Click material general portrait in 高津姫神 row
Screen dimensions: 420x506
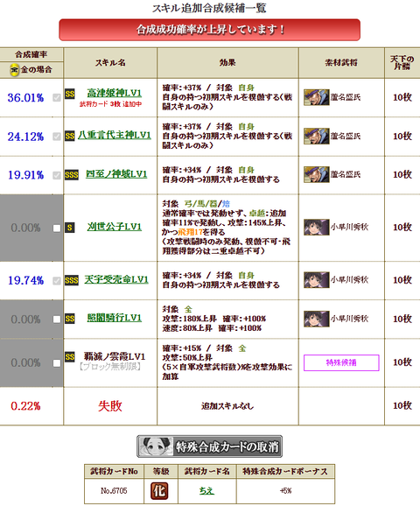[x=317, y=97]
